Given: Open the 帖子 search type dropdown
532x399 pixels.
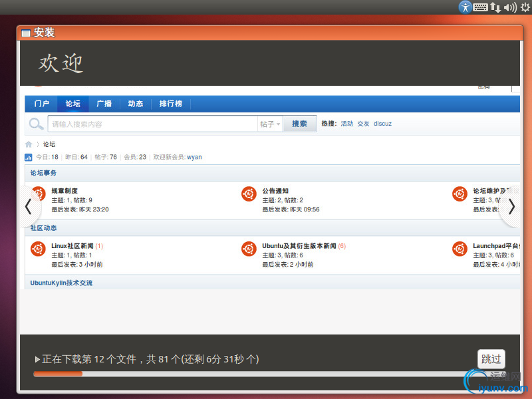Looking at the screenshot, I should coord(270,124).
